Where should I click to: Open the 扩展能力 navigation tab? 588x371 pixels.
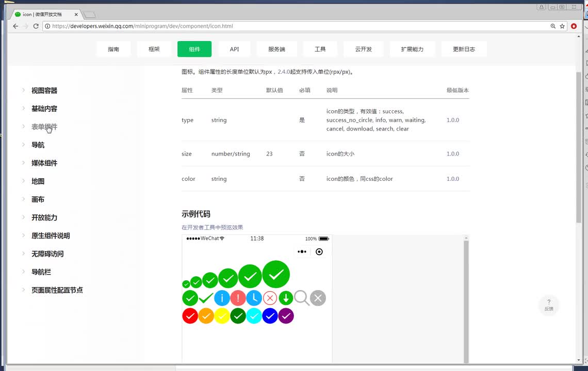[412, 49]
